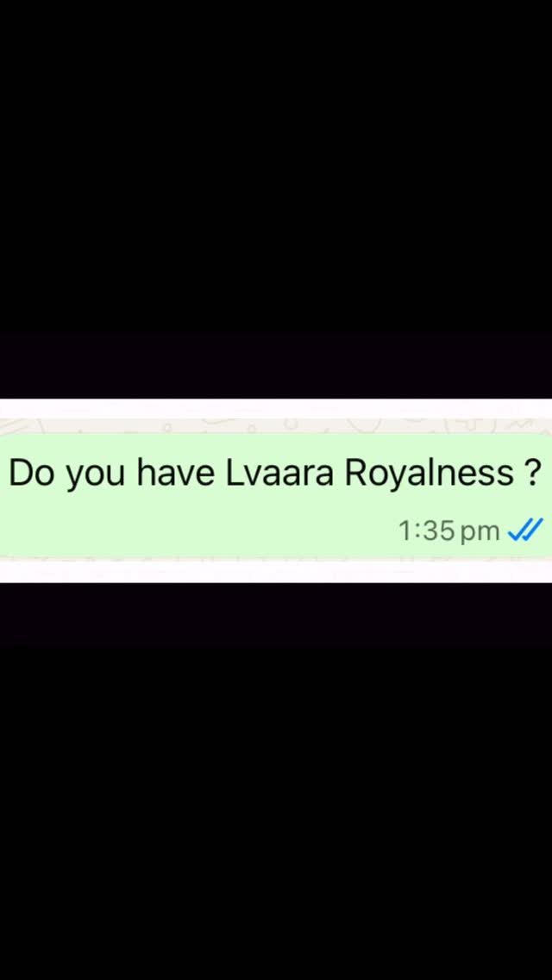Click the "1:35" digits in the timestamp
Viewport: 552px width, 980px height.
[x=426, y=530]
